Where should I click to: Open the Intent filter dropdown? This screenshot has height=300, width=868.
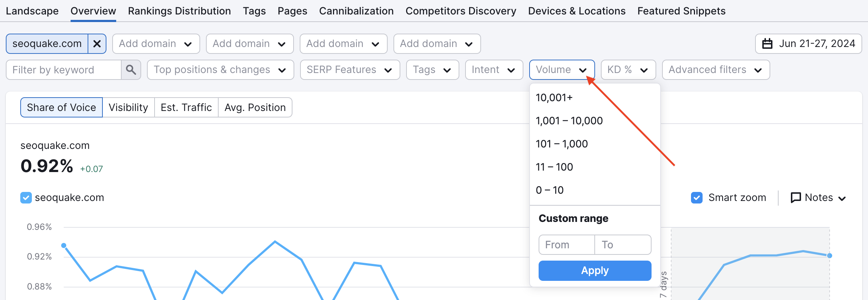494,70
